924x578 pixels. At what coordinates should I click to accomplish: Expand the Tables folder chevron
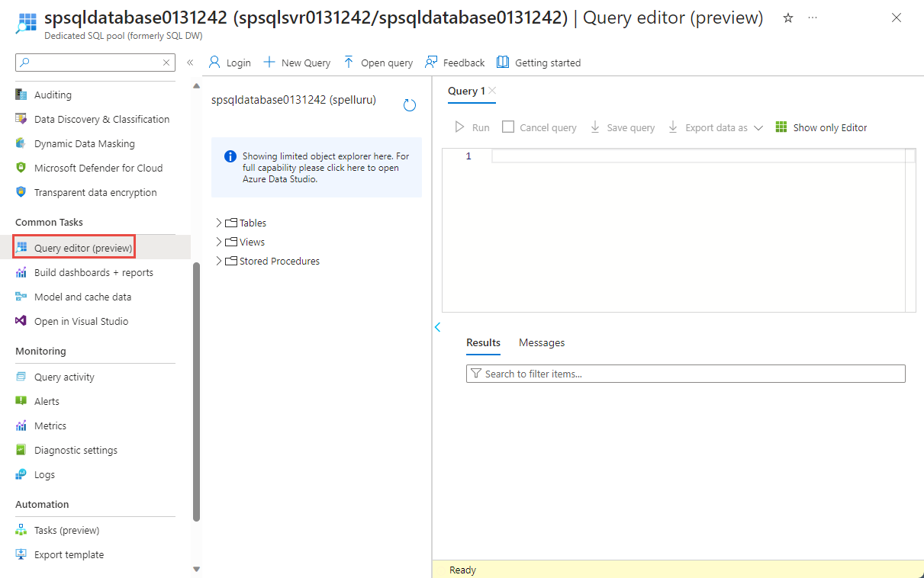[x=219, y=223]
